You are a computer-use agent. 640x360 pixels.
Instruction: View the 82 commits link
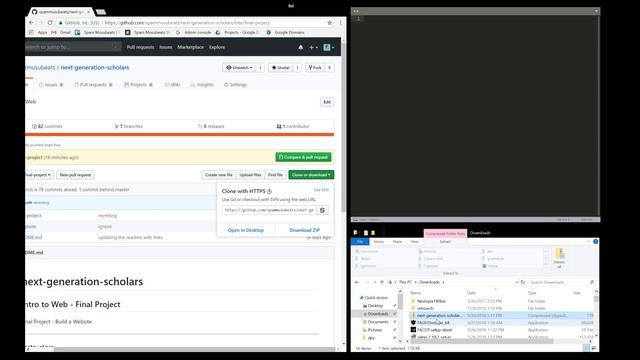(47, 127)
